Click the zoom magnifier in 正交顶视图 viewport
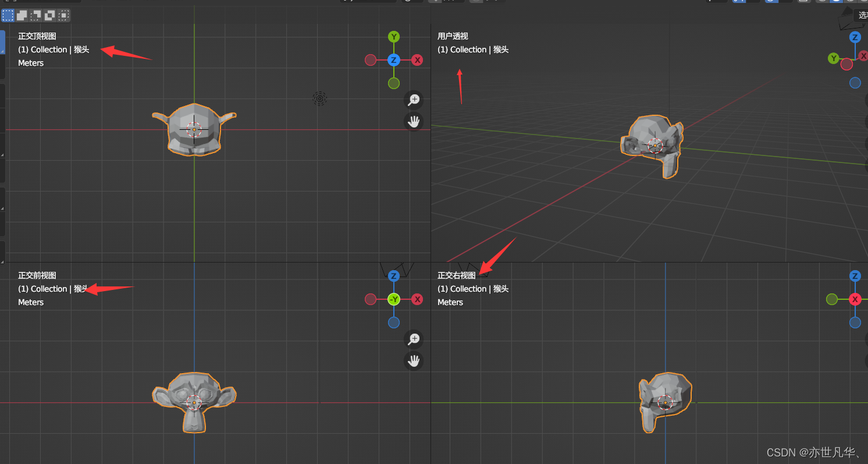The width and height of the screenshot is (868, 464). coord(414,100)
